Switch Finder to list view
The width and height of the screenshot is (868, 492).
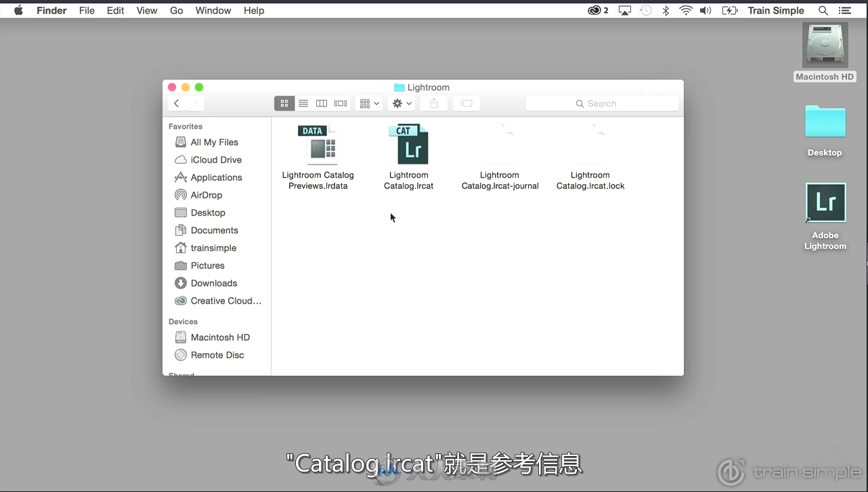[303, 103]
